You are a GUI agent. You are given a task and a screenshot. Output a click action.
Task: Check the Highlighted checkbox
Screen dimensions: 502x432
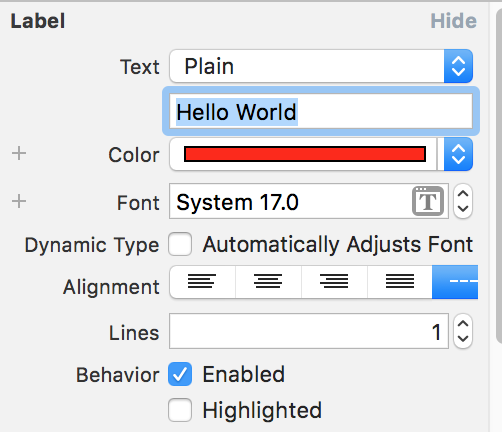pos(180,410)
